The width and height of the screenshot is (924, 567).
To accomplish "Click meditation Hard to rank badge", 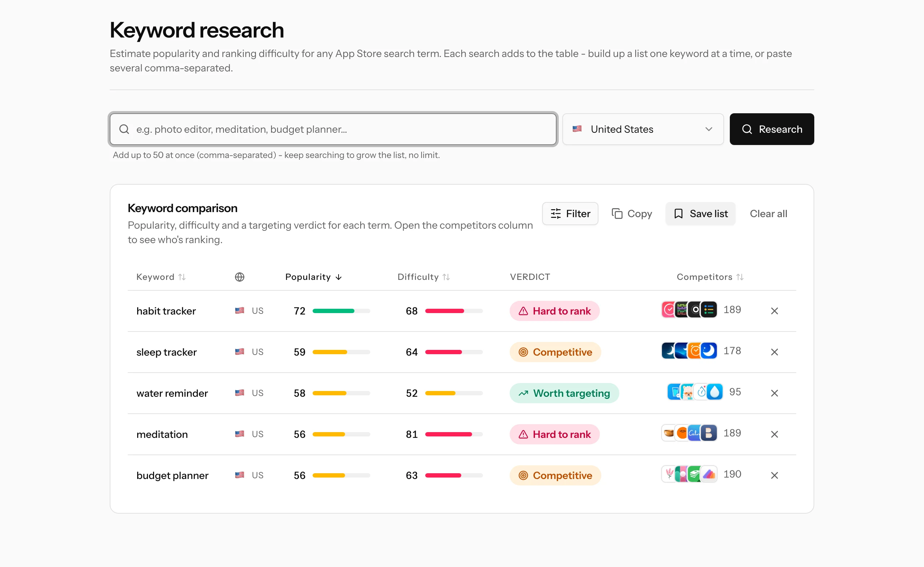I will click(x=554, y=434).
